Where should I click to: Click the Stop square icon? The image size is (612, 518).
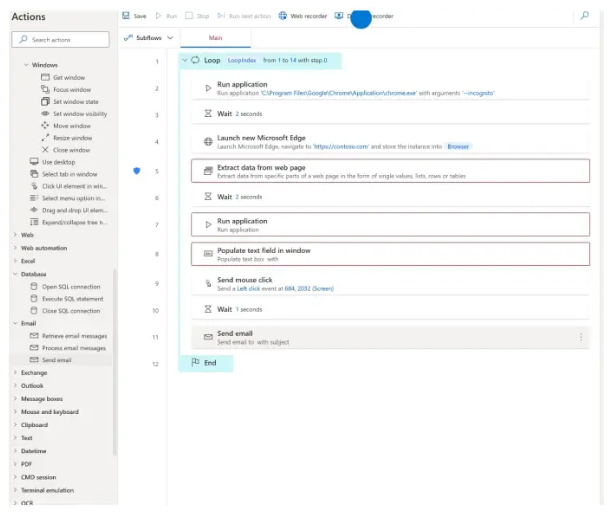(189, 16)
